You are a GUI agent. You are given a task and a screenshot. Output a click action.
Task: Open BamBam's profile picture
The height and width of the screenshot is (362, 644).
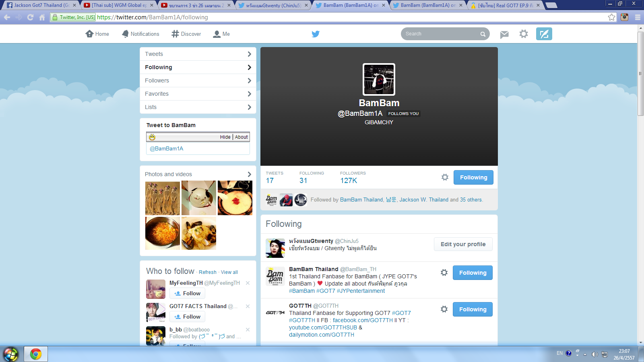379,79
